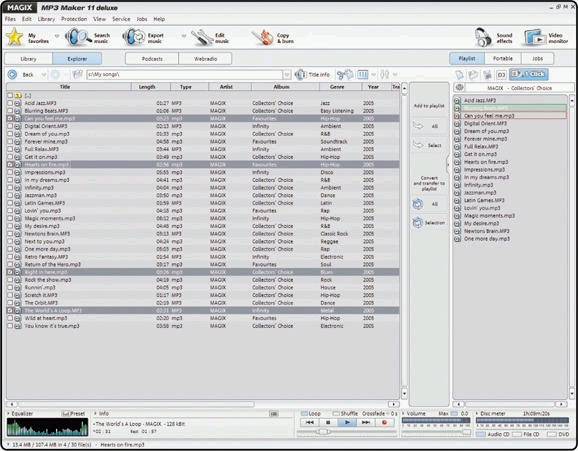This screenshot has height=451, width=578.
Task: Click the small display icon in Info panel
Action: pyautogui.click(x=274, y=414)
